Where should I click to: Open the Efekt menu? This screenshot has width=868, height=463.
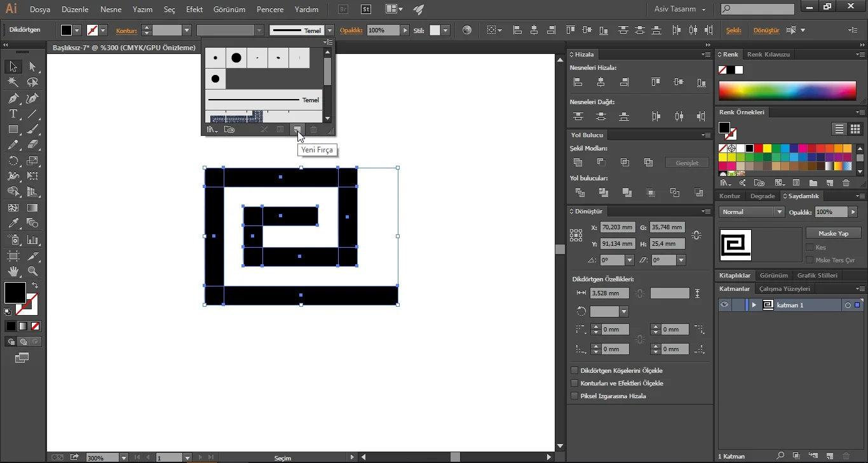[194, 10]
